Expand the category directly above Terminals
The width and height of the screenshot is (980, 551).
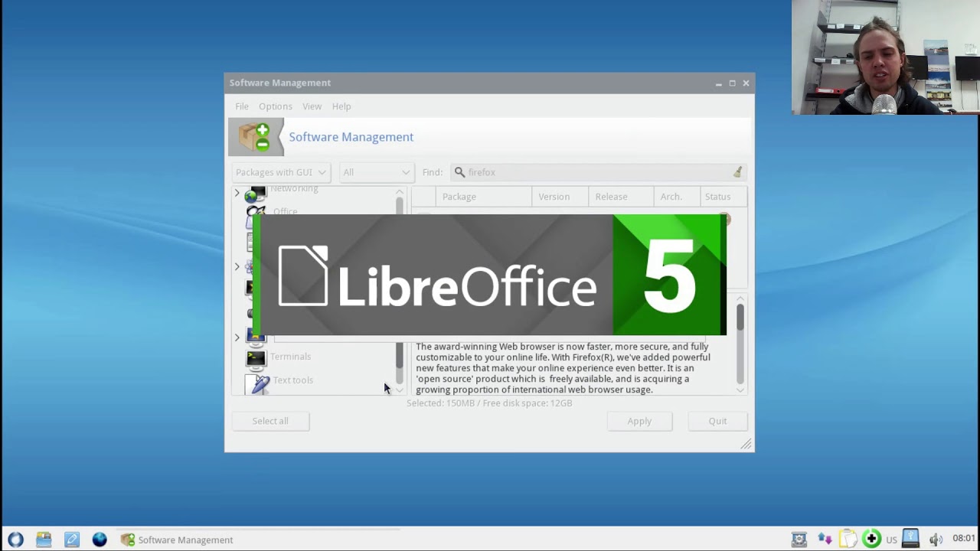coord(237,337)
